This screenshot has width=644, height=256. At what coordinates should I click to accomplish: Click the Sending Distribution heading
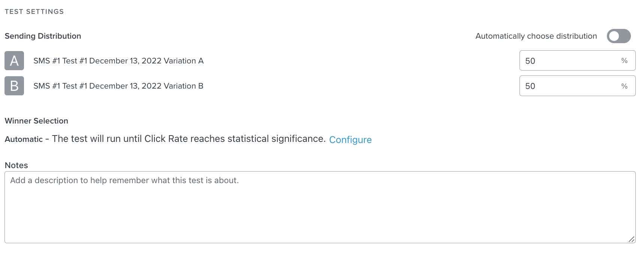[43, 36]
